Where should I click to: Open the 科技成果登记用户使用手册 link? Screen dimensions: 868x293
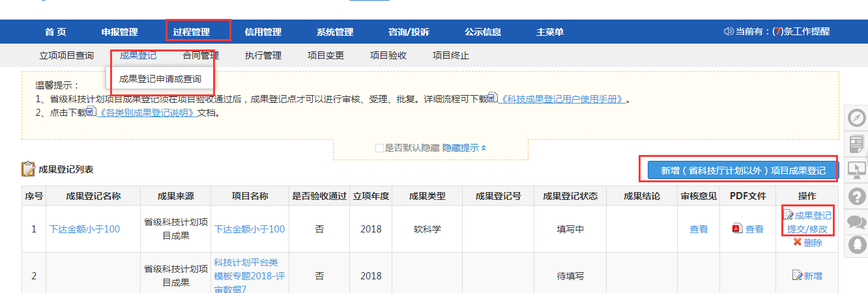[562, 99]
